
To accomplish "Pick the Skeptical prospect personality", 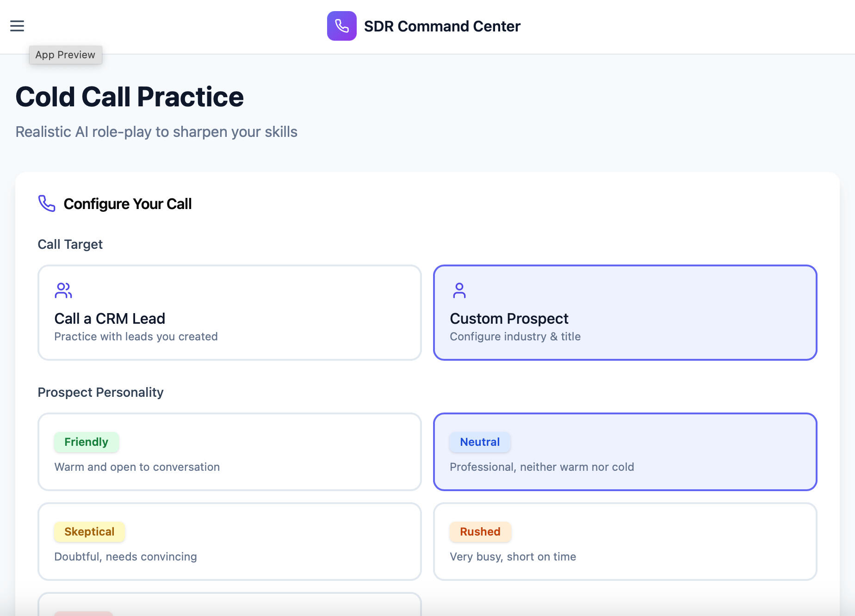I will [x=229, y=542].
